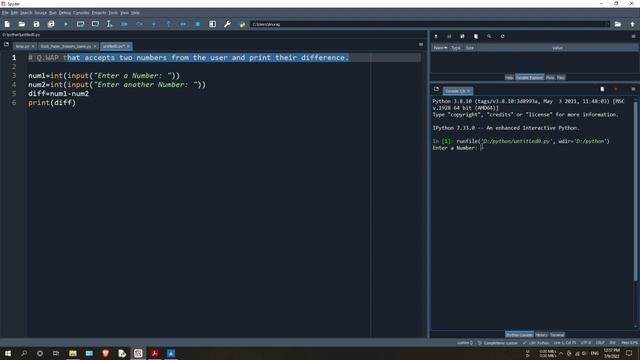This screenshot has width=640, height=360.
Task: Create a new file from toolbar
Action: pos(7,24)
